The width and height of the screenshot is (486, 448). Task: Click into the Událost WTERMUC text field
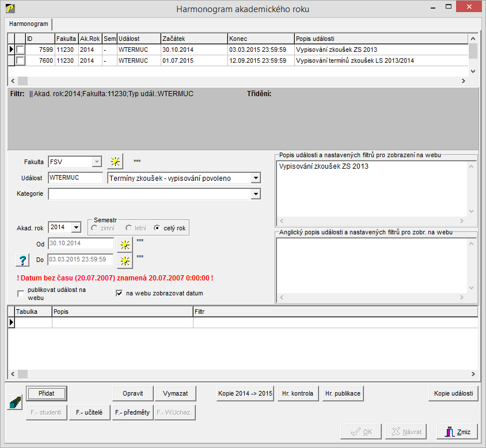[75, 179]
